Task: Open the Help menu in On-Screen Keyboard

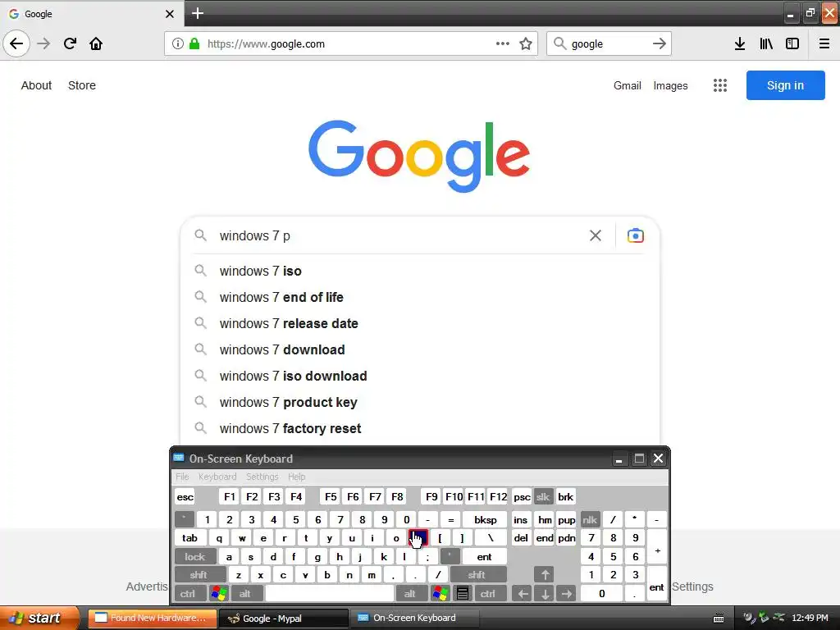Action: pyautogui.click(x=296, y=477)
